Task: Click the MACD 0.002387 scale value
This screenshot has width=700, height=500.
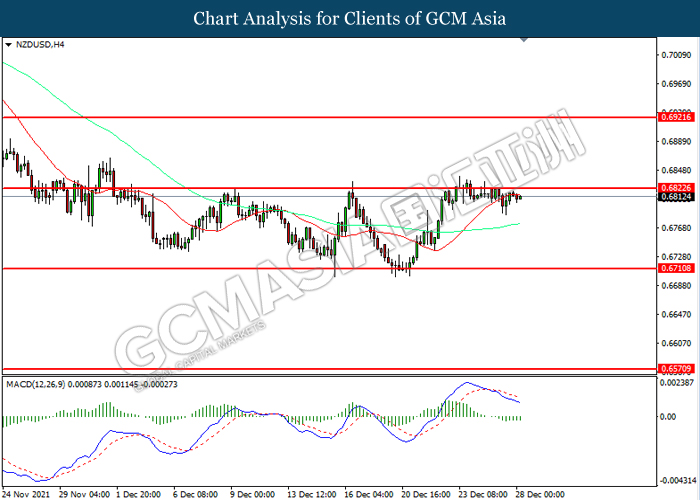Action: [x=677, y=383]
